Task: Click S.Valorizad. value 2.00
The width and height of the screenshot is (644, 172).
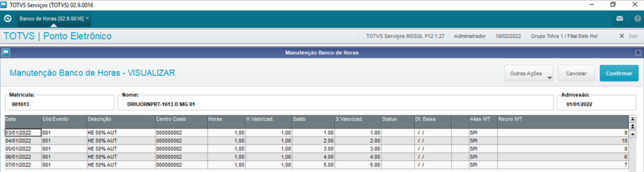Action: 358,141
